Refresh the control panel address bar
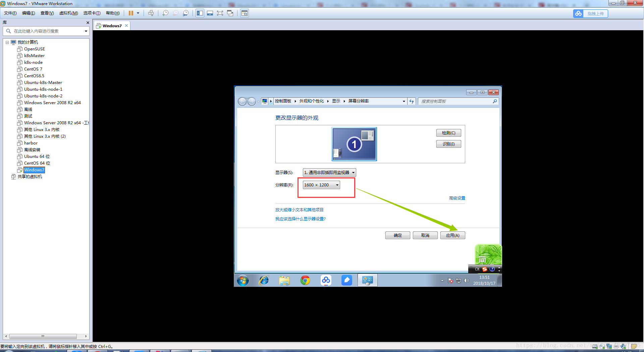Screen dimensions: 644x352 412,101
